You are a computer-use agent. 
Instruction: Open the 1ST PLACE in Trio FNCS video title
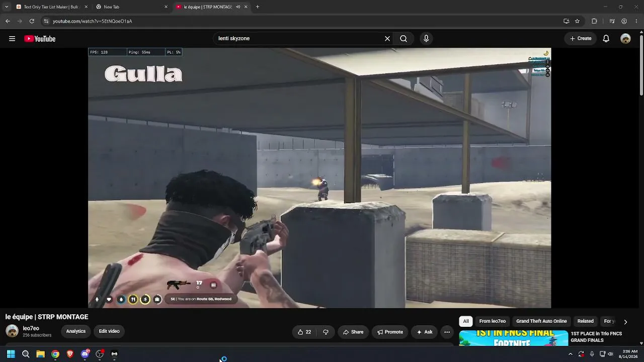tap(596, 337)
